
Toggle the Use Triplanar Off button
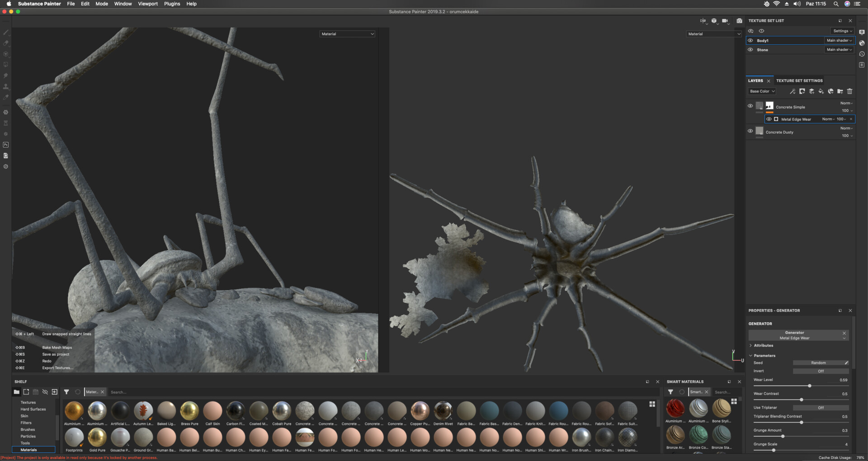(x=821, y=408)
